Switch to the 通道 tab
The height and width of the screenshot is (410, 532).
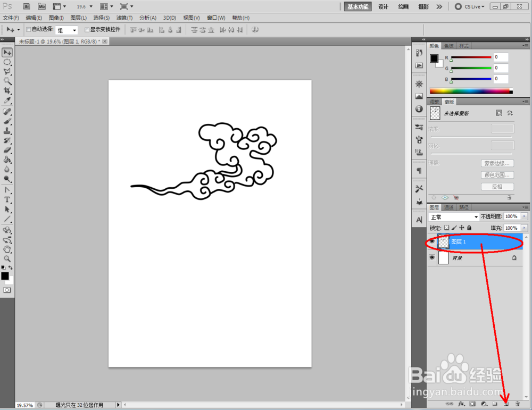(449, 207)
